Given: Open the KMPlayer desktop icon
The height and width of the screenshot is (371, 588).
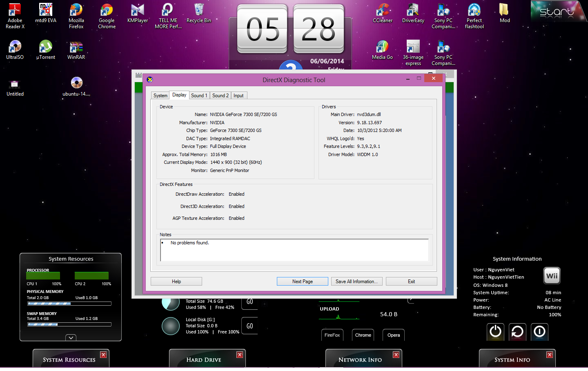Looking at the screenshot, I should [x=138, y=13].
